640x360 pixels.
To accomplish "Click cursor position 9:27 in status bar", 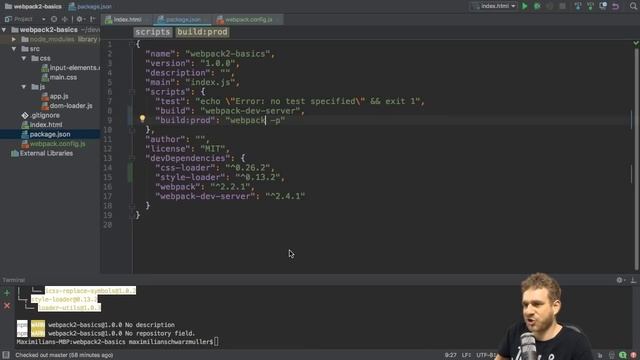I will coord(451,355).
